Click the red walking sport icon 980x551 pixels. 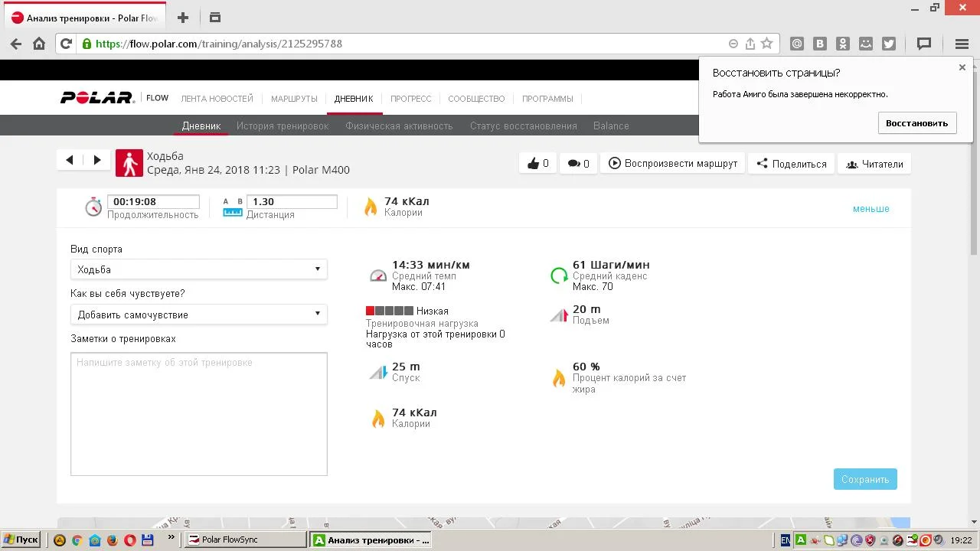pyautogui.click(x=129, y=163)
